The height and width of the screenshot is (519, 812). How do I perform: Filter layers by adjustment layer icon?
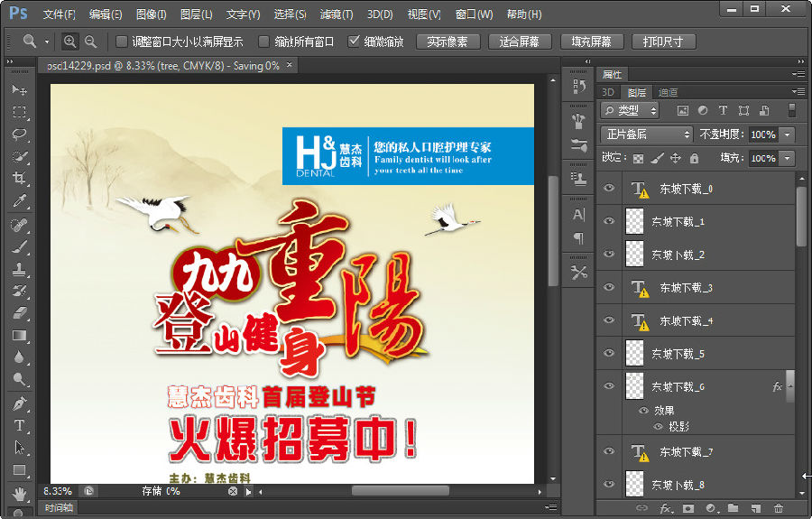tap(703, 110)
